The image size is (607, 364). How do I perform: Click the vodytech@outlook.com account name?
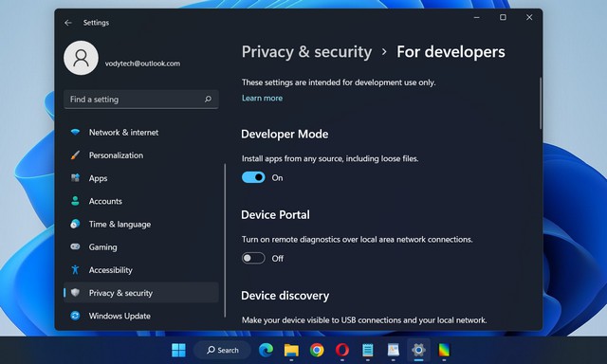pyautogui.click(x=142, y=64)
